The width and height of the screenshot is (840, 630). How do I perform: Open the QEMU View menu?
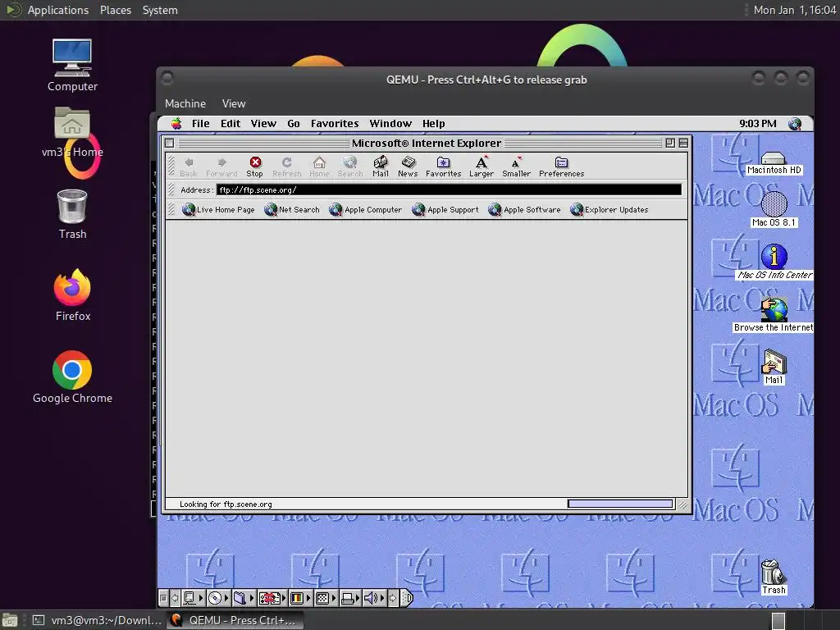[234, 104]
